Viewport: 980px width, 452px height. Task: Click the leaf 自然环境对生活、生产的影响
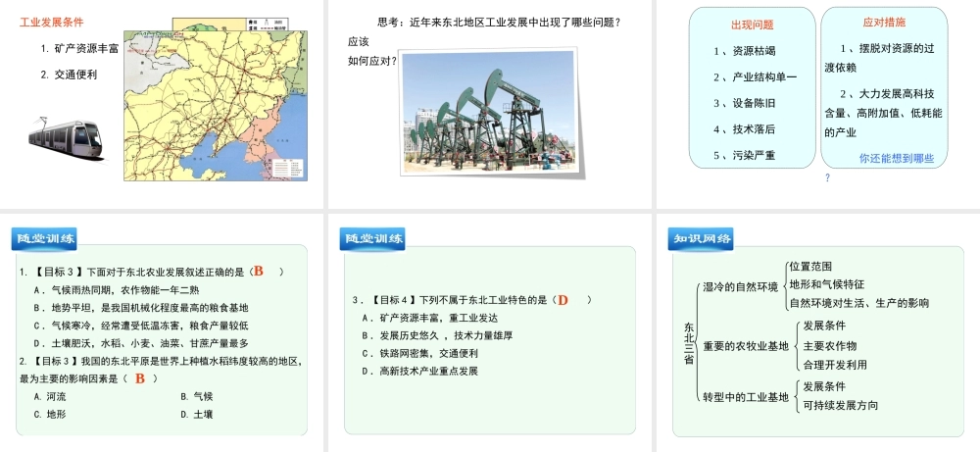[x=859, y=303]
